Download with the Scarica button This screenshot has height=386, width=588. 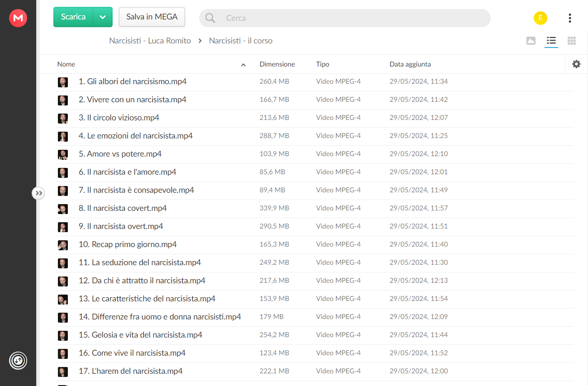pyautogui.click(x=73, y=17)
